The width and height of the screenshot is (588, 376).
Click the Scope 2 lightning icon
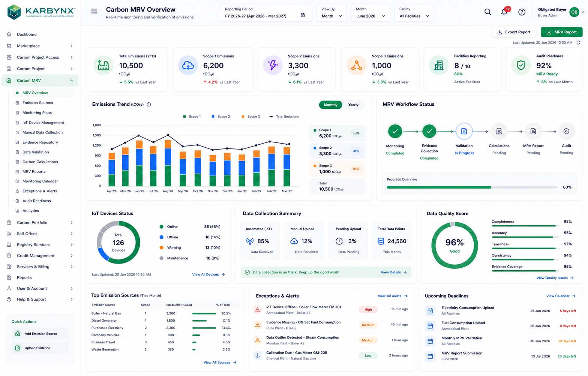coord(273,65)
